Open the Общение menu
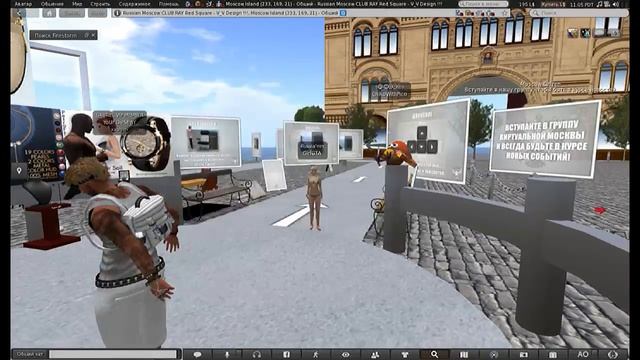The width and height of the screenshot is (640, 360). pyautogui.click(x=52, y=4)
